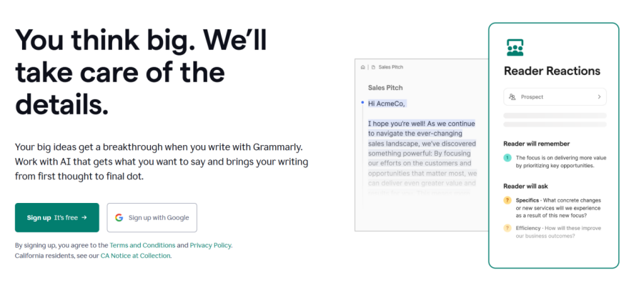Click the Reader Reactions audience icon

(515, 48)
